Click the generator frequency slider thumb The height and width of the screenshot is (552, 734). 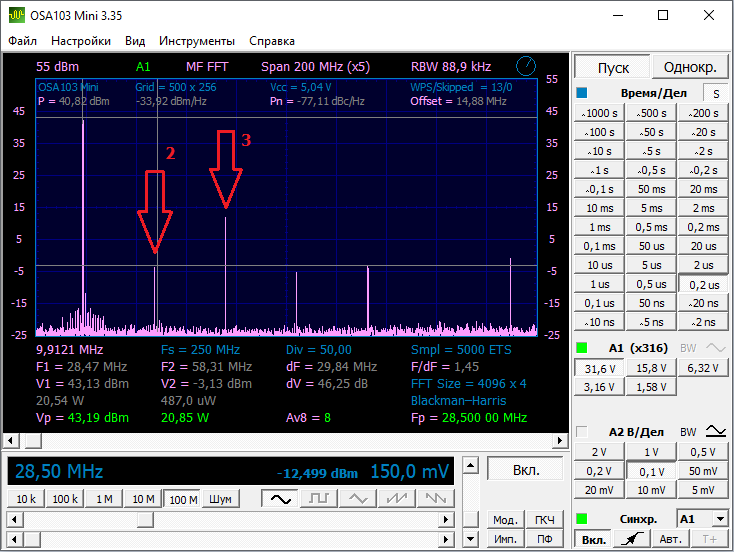[145, 519]
